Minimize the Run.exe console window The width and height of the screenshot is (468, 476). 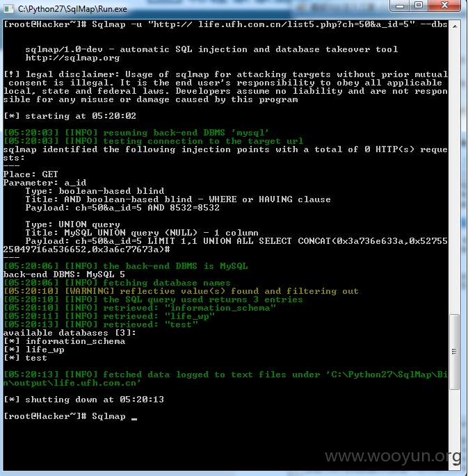[x=400, y=6]
